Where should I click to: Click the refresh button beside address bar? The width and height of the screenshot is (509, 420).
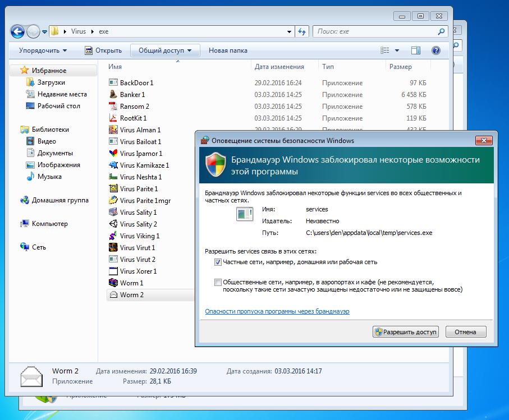(x=302, y=31)
